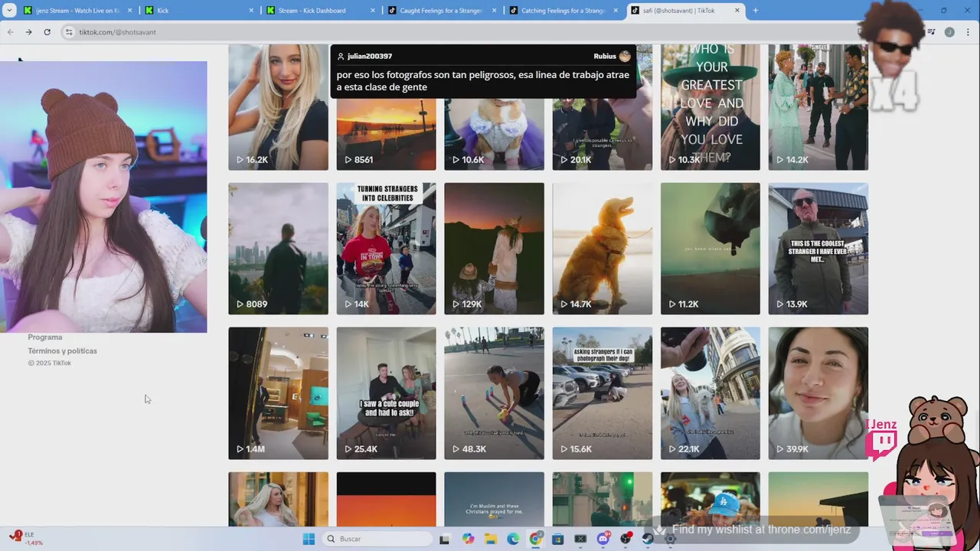This screenshot has width=980, height=551.
Task: Switch to 'Catching Feelings for a Stranger' tab
Action: coord(563,11)
